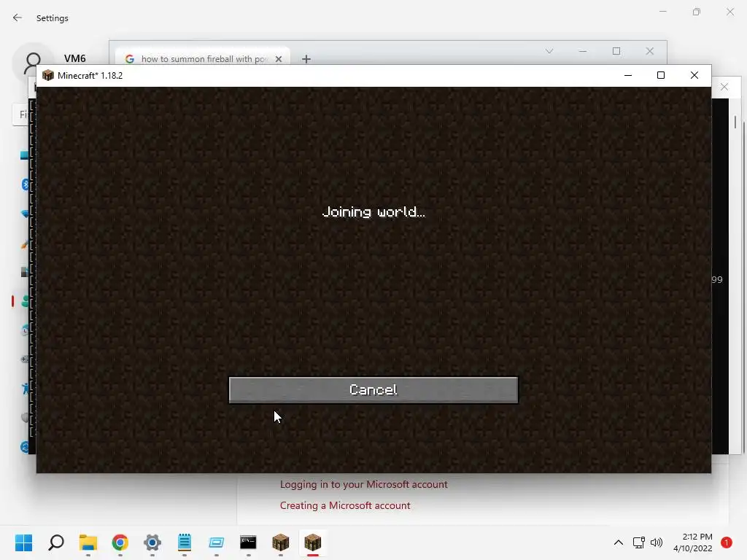Click the VM6 account name in Settings
747x560 pixels.
tap(75, 58)
